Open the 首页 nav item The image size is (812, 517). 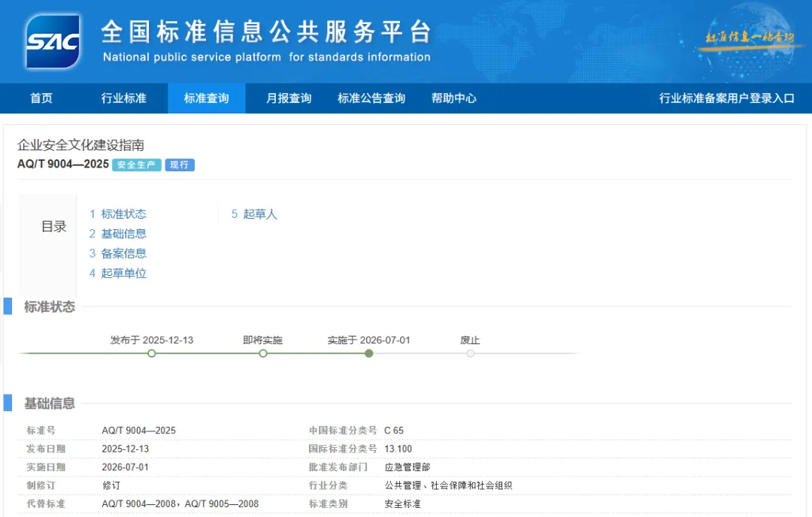(41, 98)
